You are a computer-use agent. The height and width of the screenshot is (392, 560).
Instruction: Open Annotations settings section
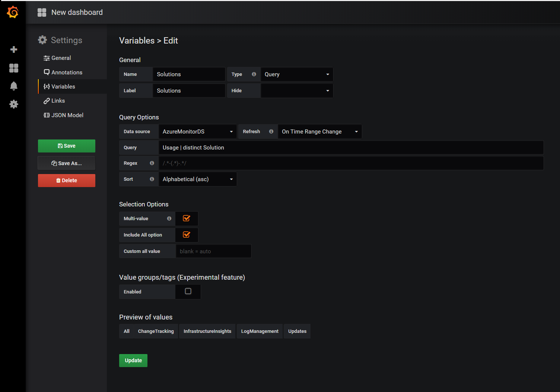(63, 72)
